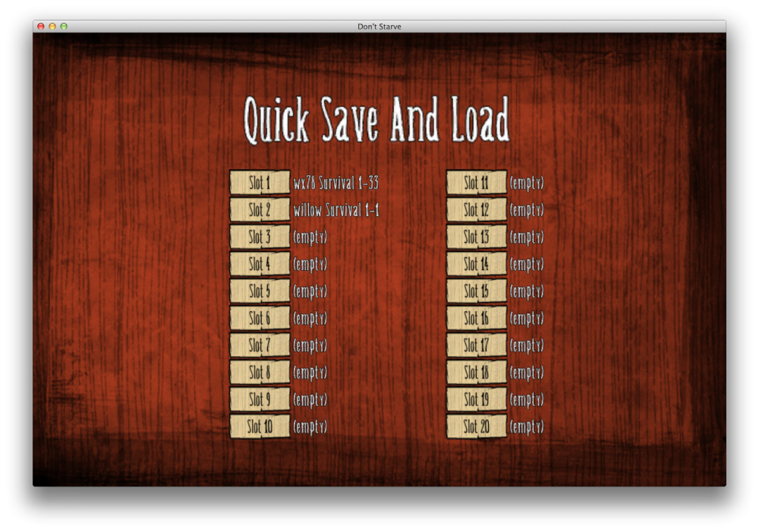Maximize the window using the green button
The image size is (759, 532).
64,27
